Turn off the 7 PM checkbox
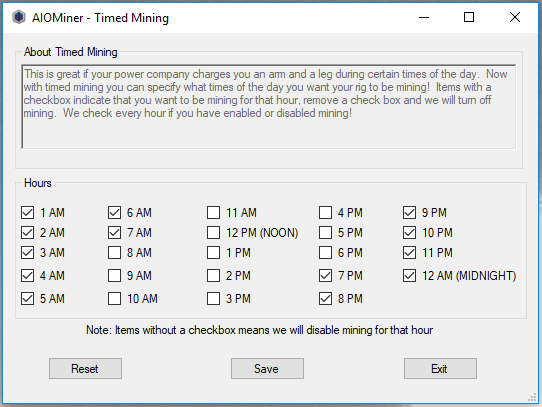542x407 pixels. (325, 276)
